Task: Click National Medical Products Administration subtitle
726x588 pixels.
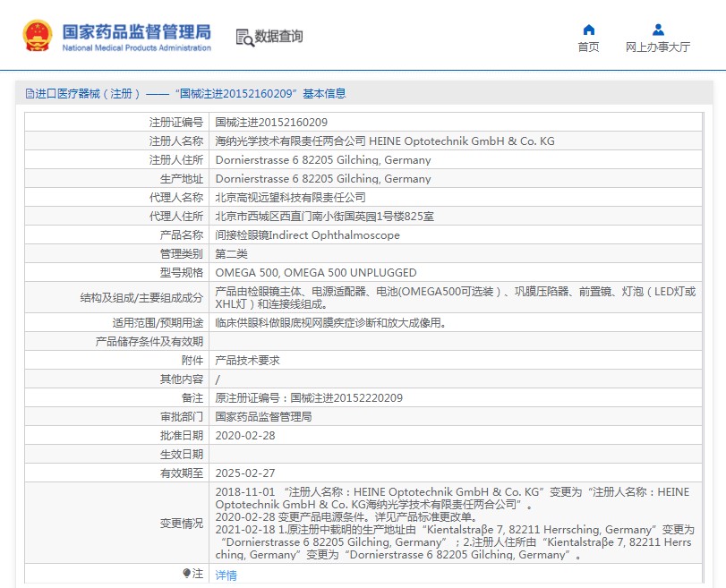Action: pyautogui.click(x=137, y=47)
